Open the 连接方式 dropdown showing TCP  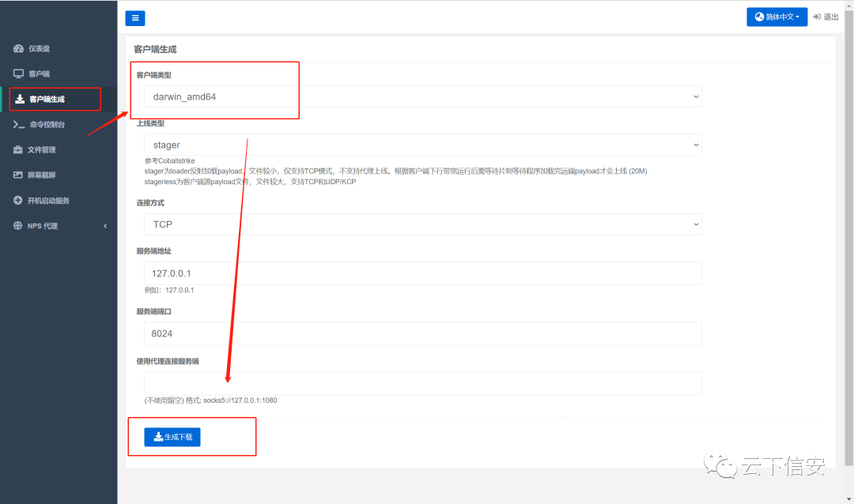(422, 224)
